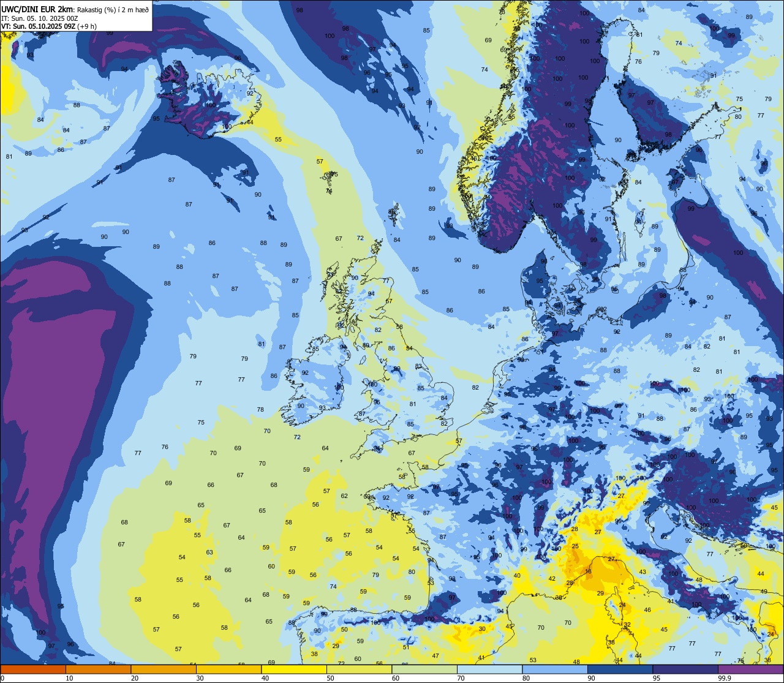The width and height of the screenshot is (784, 683).
Task: Click the '20' legend tick label
Action: point(135,678)
